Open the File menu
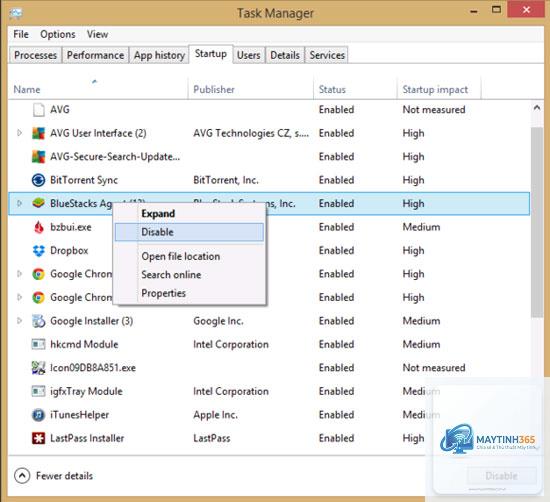Image resolution: width=550 pixels, height=502 pixels. [21, 34]
